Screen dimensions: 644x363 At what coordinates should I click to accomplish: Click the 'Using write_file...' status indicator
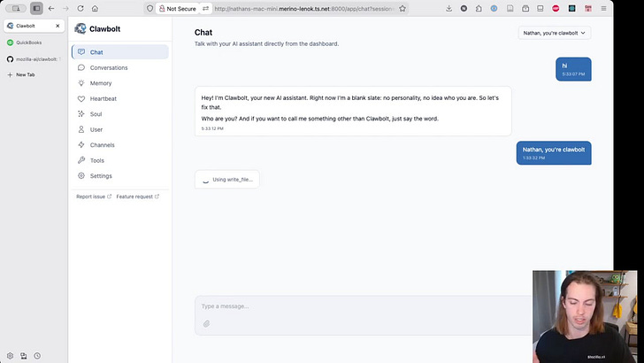pyautogui.click(x=227, y=179)
